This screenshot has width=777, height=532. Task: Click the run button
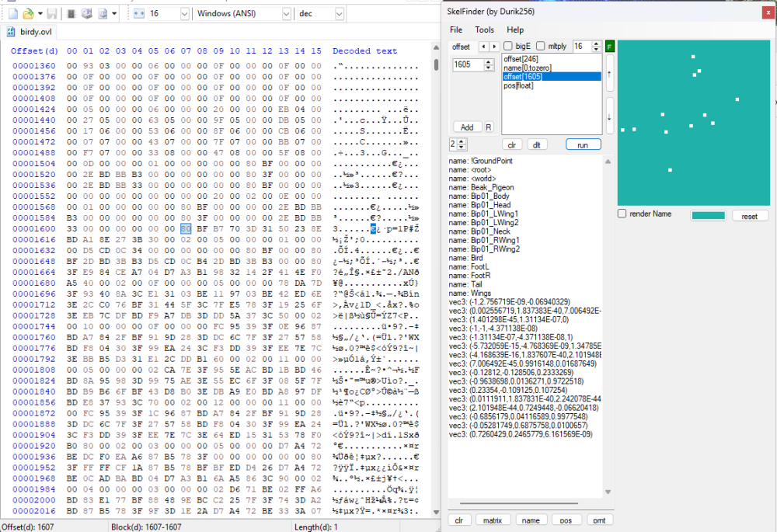pyautogui.click(x=583, y=144)
